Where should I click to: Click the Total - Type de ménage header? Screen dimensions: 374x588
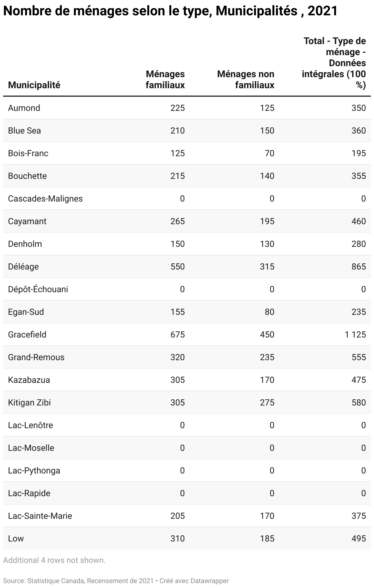334,63
